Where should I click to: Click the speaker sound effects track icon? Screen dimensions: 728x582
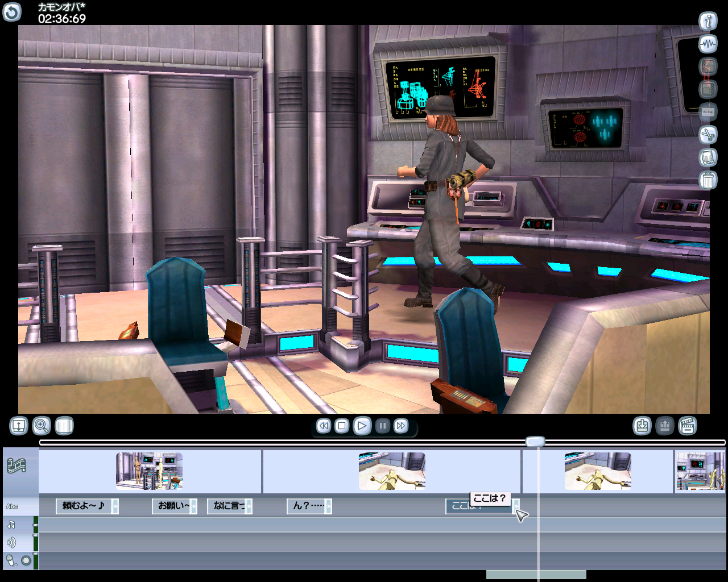click(11, 543)
